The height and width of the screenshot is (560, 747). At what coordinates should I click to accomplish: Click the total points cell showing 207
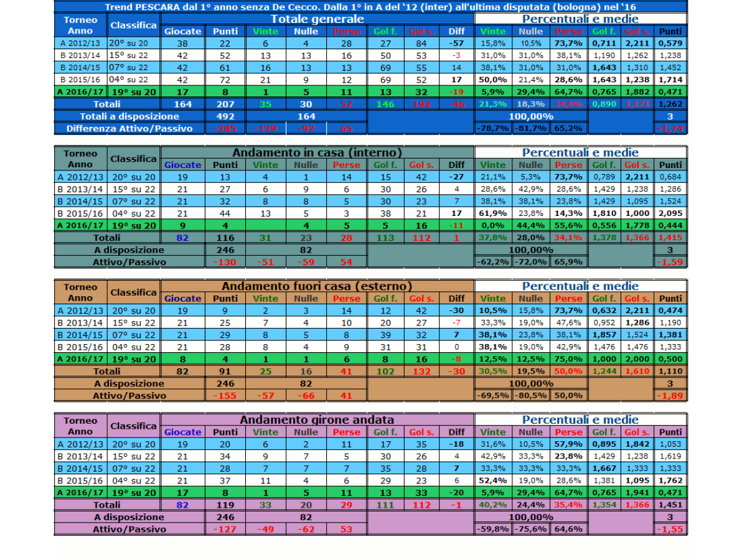pyautogui.click(x=225, y=104)
